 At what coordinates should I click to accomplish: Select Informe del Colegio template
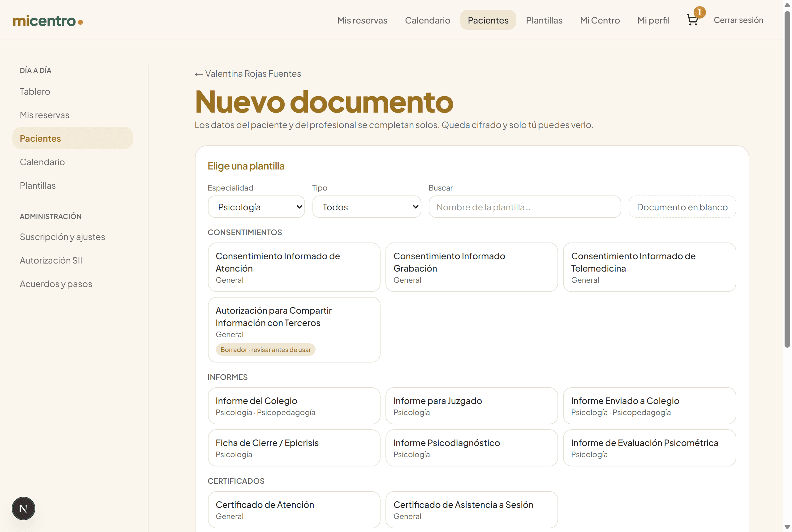point(294,405)
